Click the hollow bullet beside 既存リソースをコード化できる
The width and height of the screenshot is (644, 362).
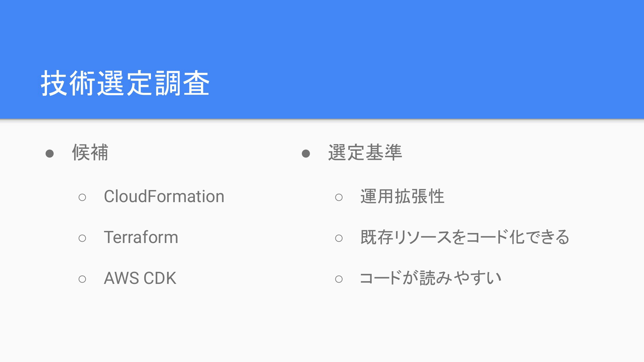coord(339,238)
